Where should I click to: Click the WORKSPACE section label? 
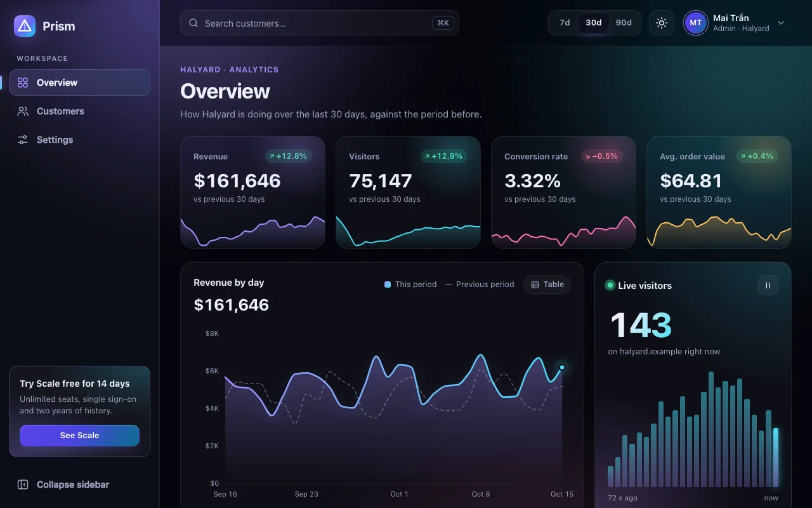click(x=43, y=58)
